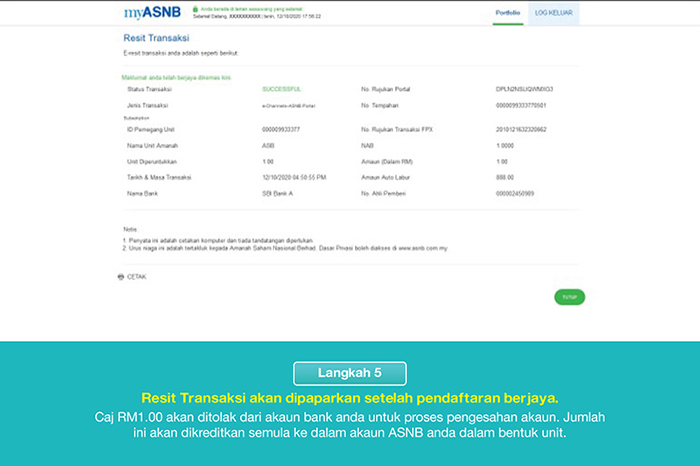Select the 12/10/2020 04:50:55 PM timestamp

294,177
